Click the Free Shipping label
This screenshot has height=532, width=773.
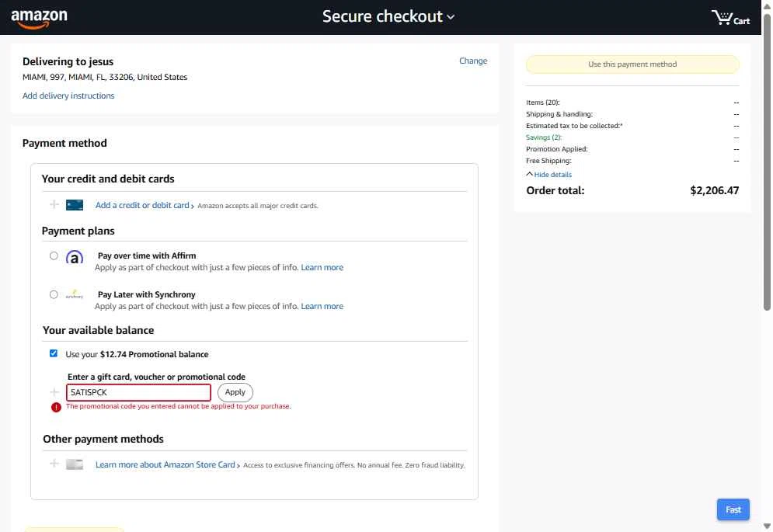tap(548, 161)
